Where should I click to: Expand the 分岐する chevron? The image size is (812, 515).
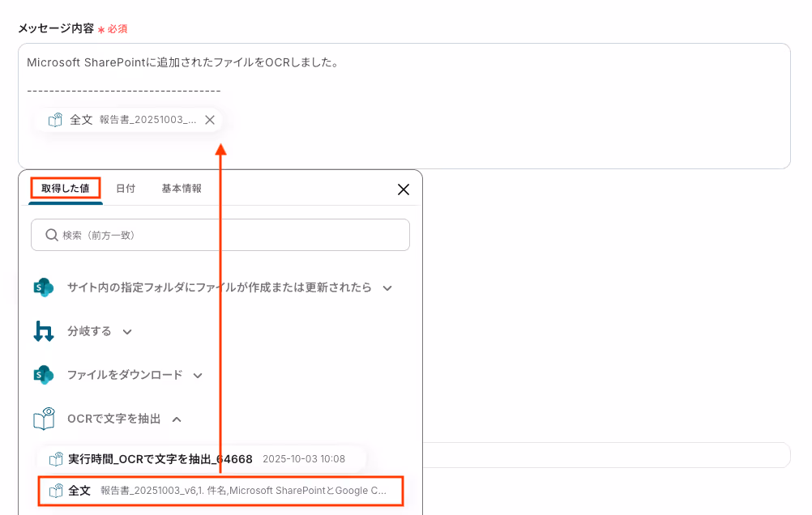coord(127,332)
